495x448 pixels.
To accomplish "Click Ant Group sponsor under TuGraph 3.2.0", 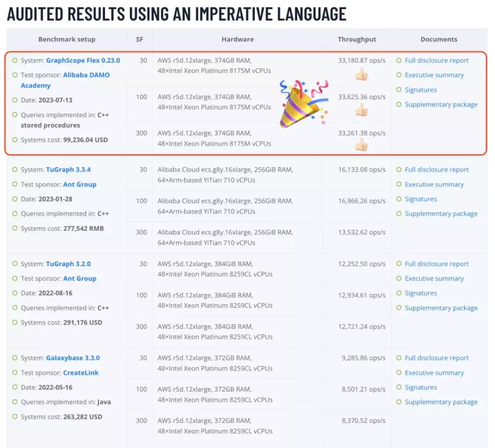I will pyautogui.click(x=80, y=278).
